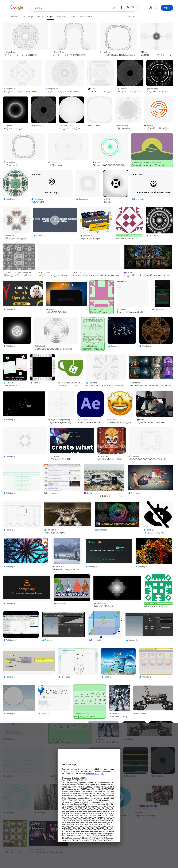
Task: Click the 'About this page' heading
Action: click(69, 765)
